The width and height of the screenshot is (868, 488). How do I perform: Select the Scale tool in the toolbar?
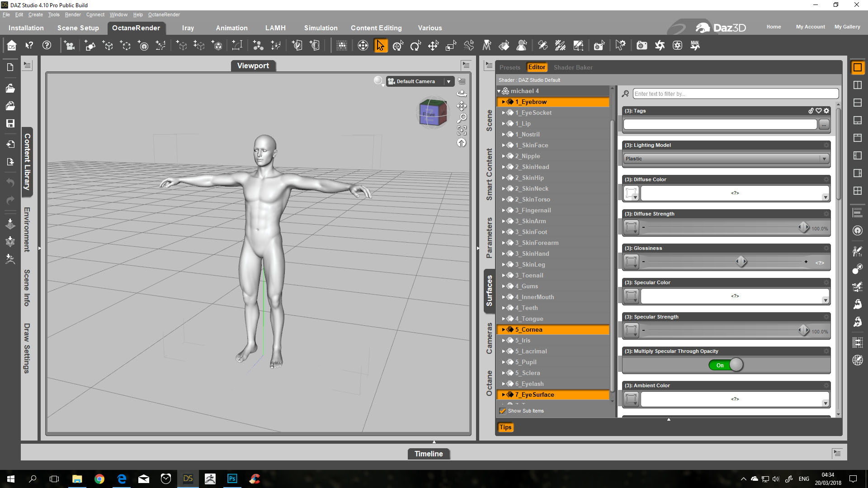451,46
